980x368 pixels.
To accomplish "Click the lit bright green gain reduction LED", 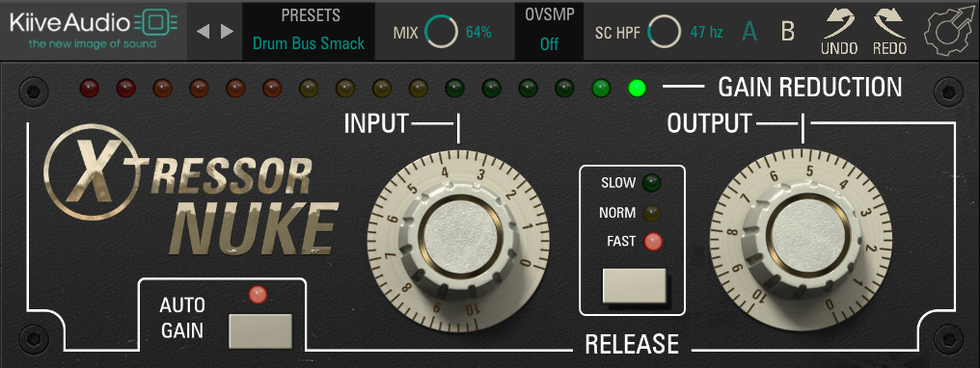I will coord(638,88).
